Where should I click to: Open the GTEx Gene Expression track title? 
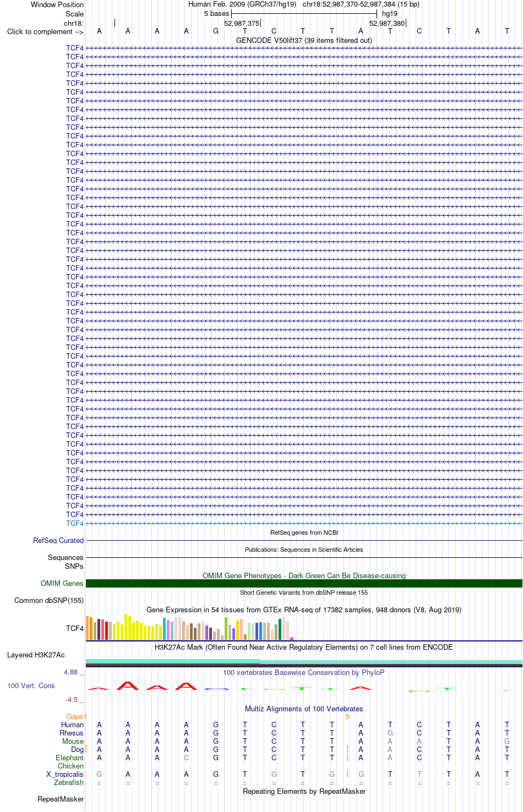[x=304, y=610]
